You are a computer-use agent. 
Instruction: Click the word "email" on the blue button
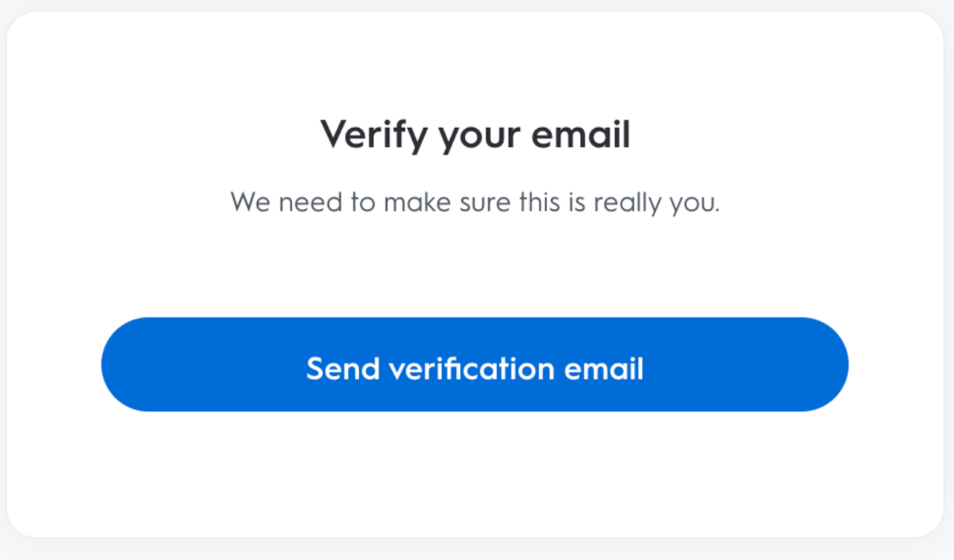(x=604, y=369)
